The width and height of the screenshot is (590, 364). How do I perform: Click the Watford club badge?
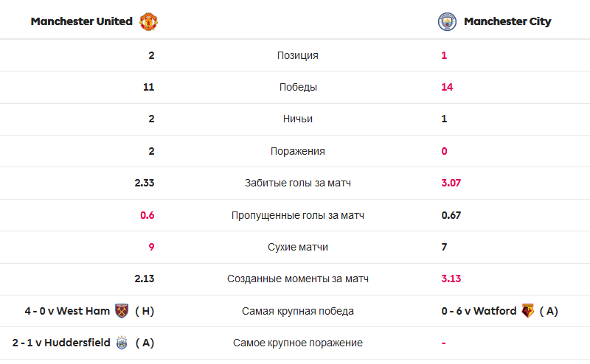click(x=528, y=311)
